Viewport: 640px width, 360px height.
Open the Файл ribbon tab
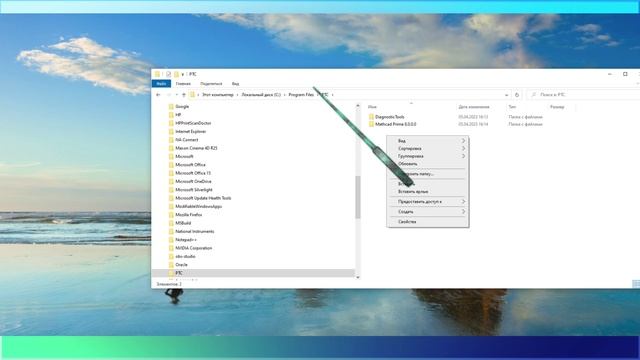pos(161,84)
